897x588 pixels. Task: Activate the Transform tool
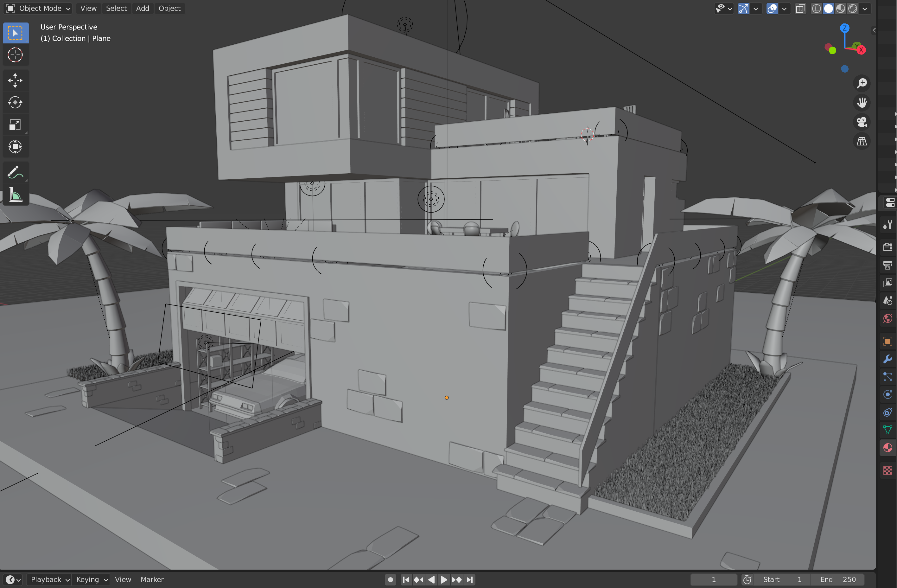tap(16, 147)
